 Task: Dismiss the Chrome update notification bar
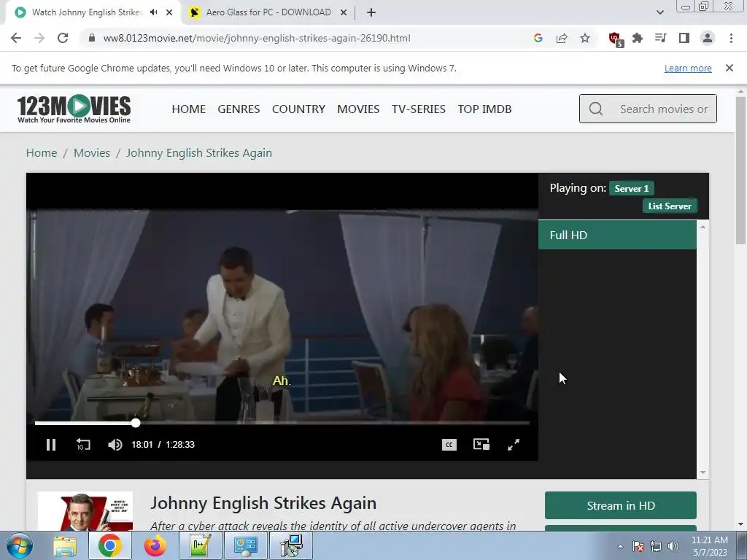pyautogui.click(x=729, y=68)
